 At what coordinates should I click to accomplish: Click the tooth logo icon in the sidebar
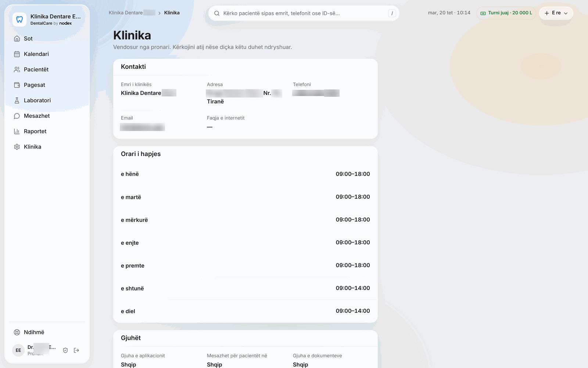[19, 20]
